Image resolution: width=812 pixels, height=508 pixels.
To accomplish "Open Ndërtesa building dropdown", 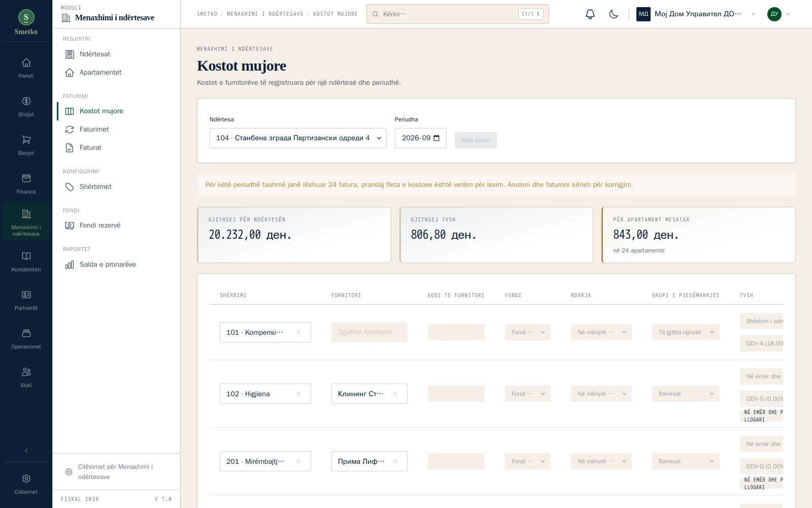I will [x=298, y=138].
